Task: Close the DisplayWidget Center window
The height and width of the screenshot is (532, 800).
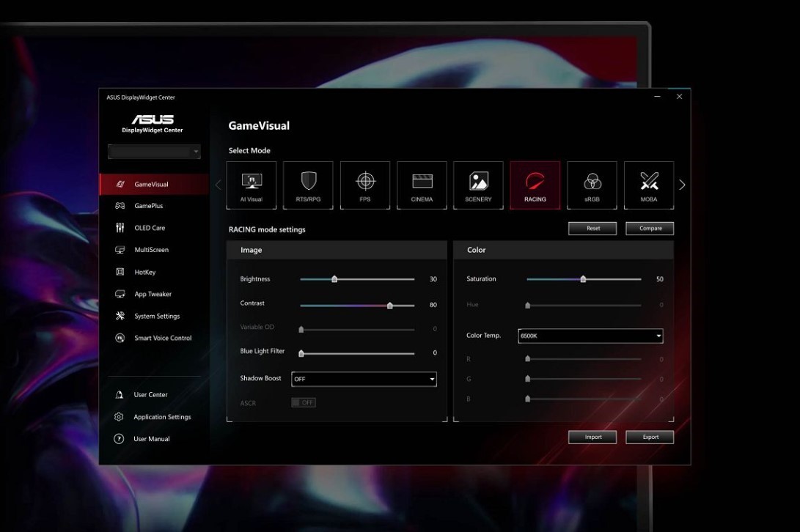Action: point(679,97)
